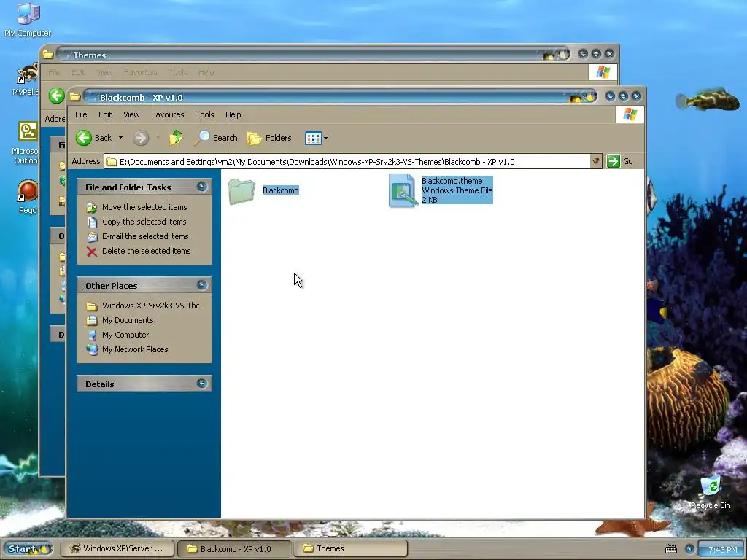Click the Start button
The image size is (747, 560).
click(x=27, y=548)
